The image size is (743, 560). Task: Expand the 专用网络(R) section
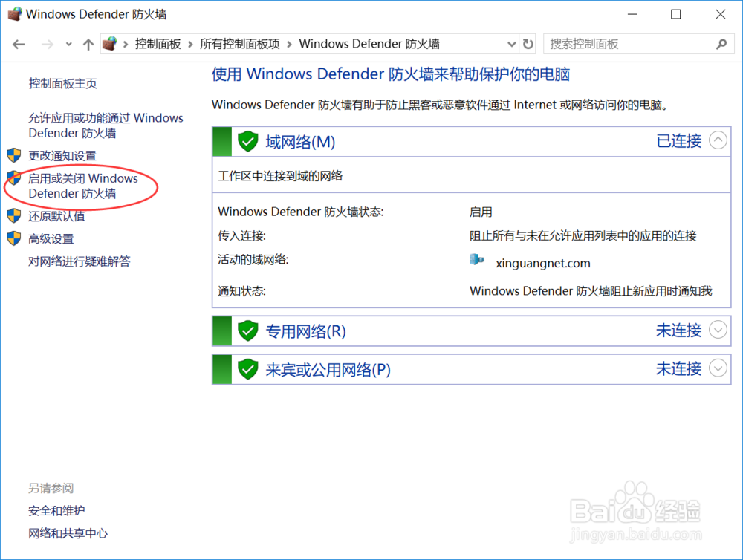[718, 330]
